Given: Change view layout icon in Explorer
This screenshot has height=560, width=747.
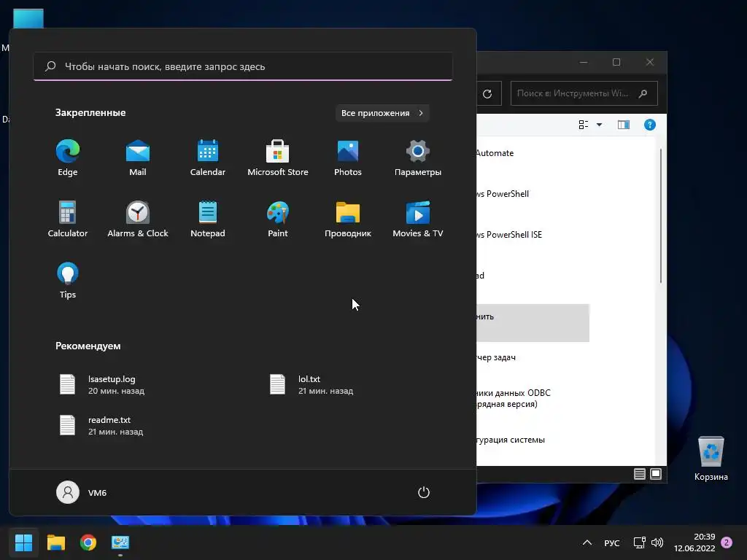Looking at the screenshot, I should [x=584, y=125].
